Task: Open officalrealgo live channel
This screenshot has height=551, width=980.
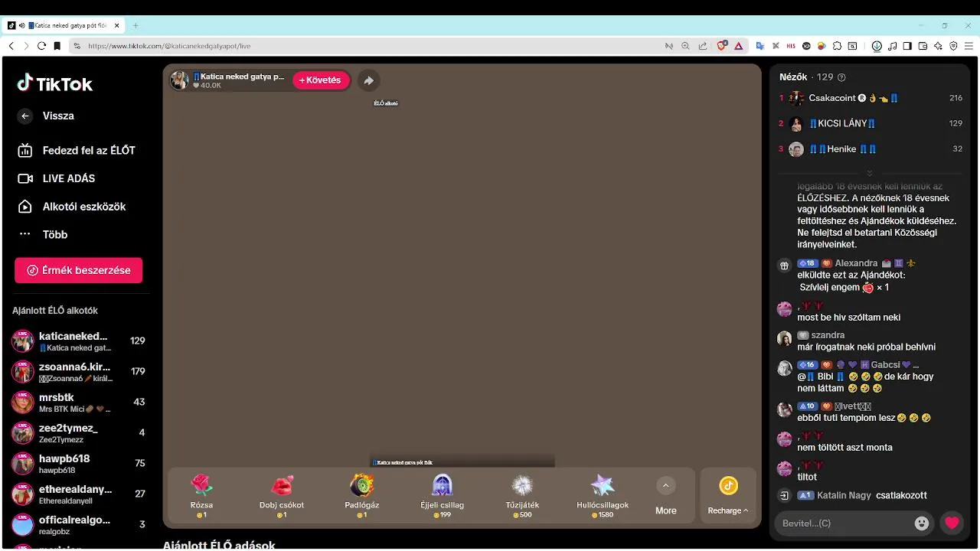Action: tap(78, 525)
